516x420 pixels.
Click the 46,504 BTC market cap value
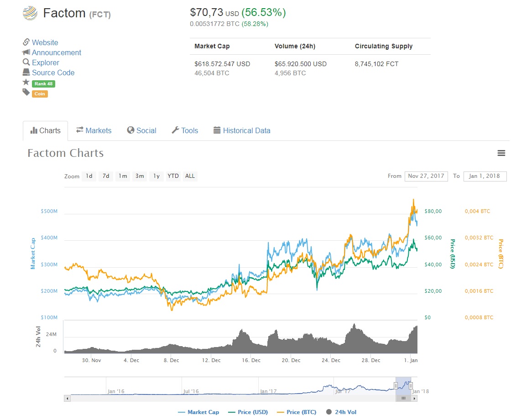pyautogui.click(x=212, y=73)
